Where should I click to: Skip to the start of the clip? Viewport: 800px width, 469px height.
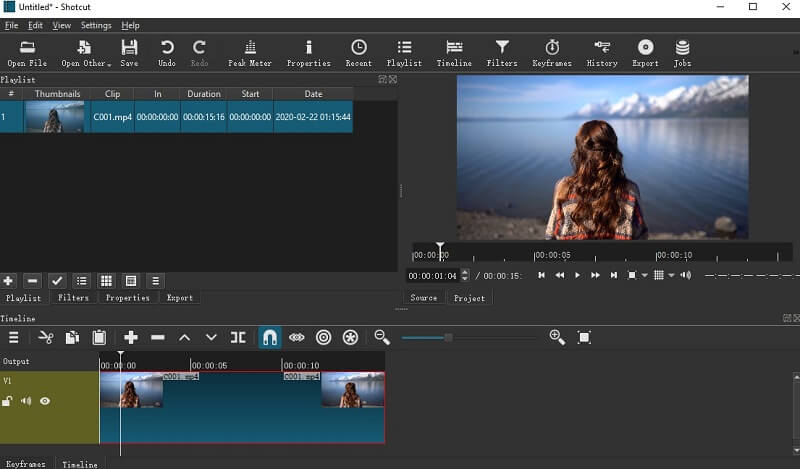click(x=541, y=275)
